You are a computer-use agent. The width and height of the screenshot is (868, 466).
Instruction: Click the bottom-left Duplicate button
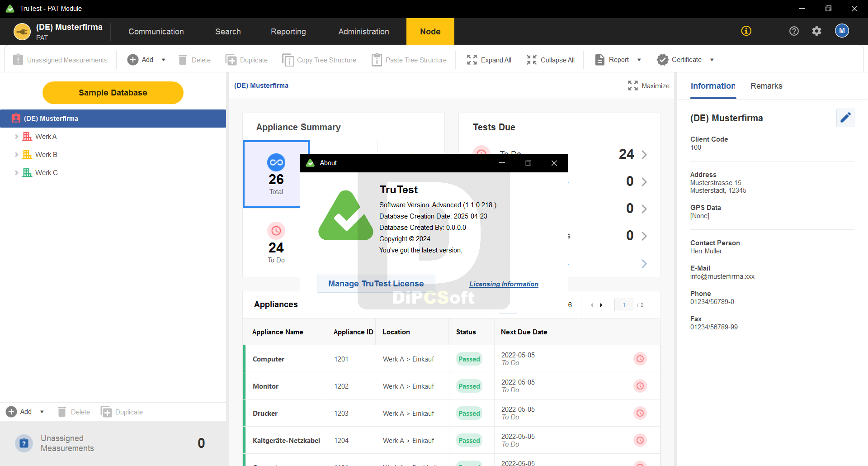coord(122,412)
